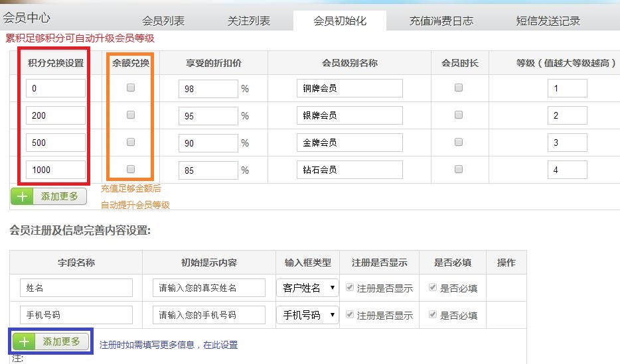Go to the 短信发送记录 tab
Viewport: 620px width, 364px height.
click(548, 21)
